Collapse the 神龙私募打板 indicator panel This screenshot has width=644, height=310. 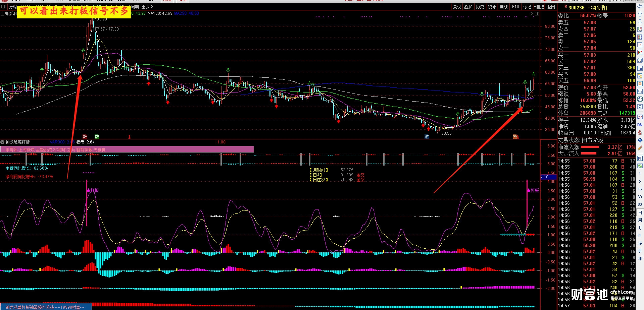pyautogui.click(x=2, y=142)
